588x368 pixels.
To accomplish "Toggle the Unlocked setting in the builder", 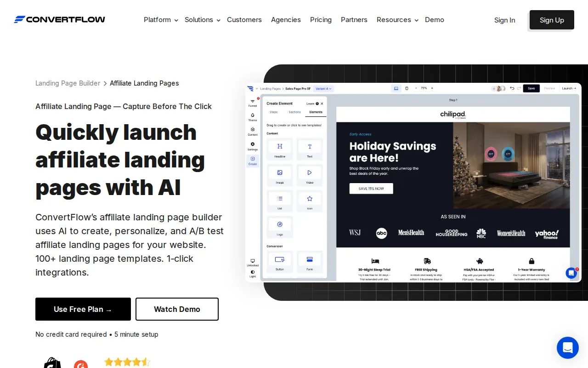I will [x=253, y=263].
